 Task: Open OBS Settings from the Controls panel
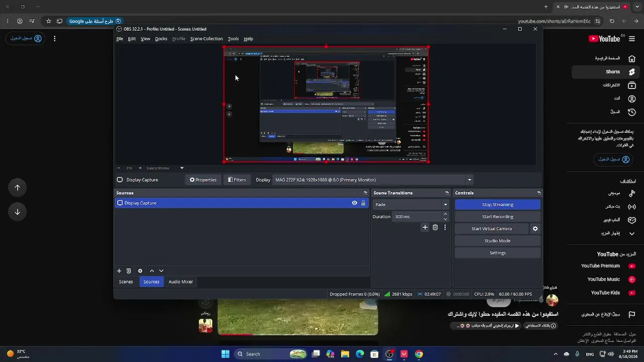click(x=498, y=253)
